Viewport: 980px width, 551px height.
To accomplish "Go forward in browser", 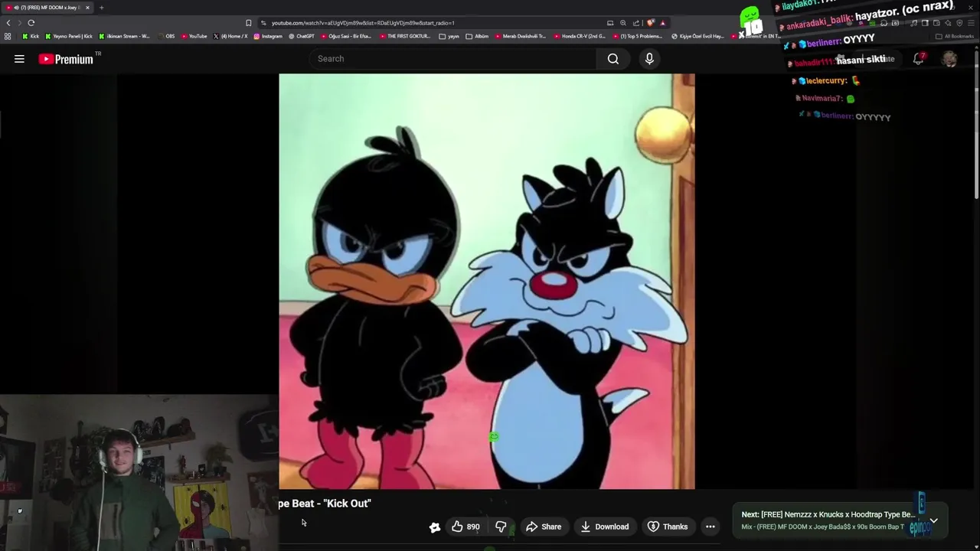I will click(x=20, y=23).
